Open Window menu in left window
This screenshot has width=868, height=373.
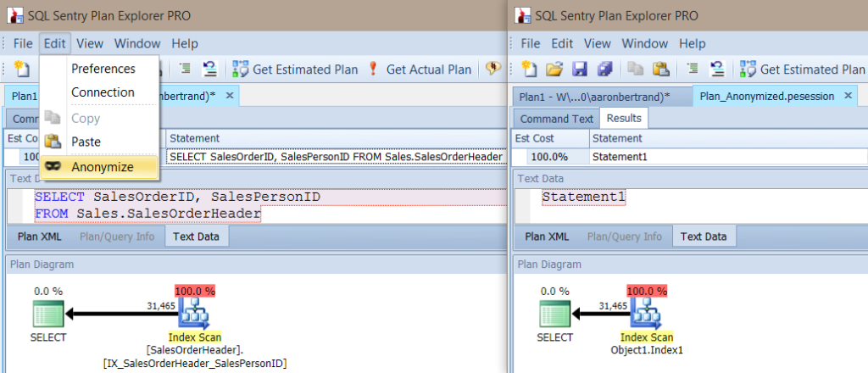tap(137, 44)
